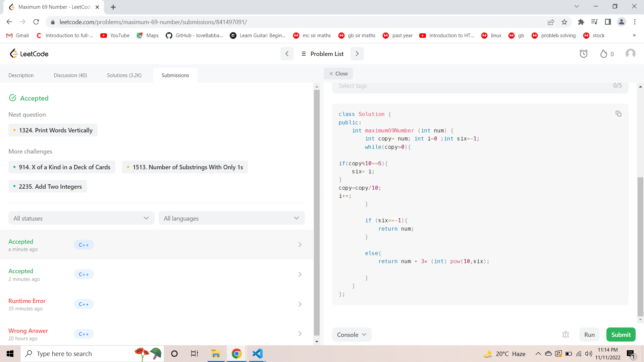Click the Run button

click(x=589, y=335)
